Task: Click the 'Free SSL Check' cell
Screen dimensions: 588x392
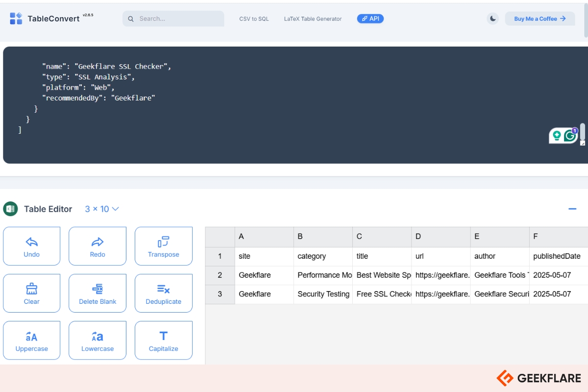Action: pos(382,294)
